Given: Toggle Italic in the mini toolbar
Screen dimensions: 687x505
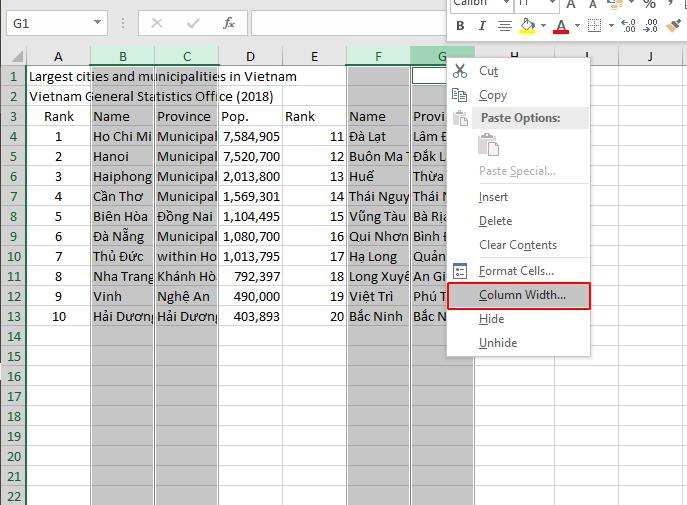Looking at the screenshot, I should pos(481,26).
